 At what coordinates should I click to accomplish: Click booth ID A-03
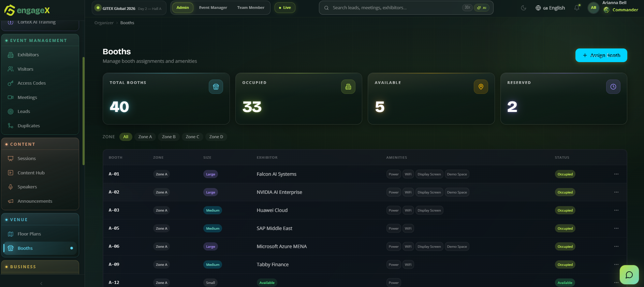tap(114, 210)
